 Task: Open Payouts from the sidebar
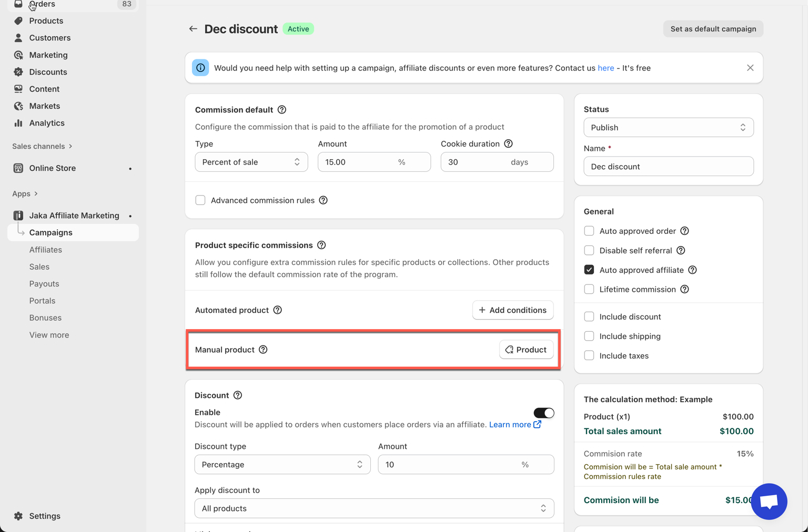tap(44, 284)
